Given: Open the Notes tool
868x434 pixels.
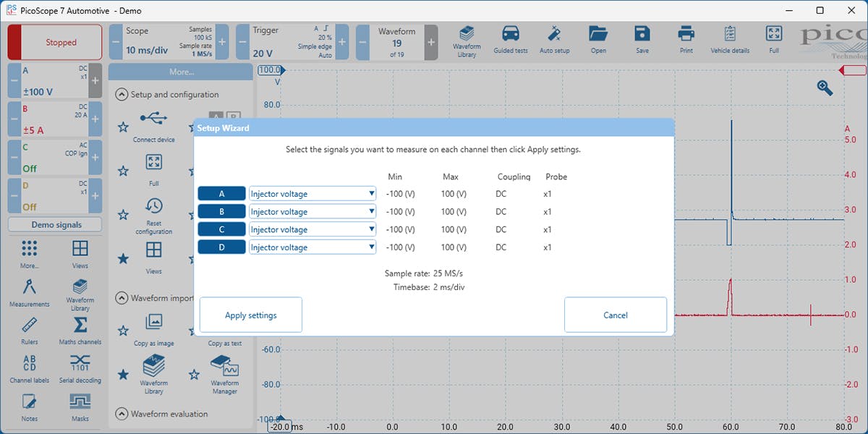Looking at the screenshot, I should click(29, 405).
